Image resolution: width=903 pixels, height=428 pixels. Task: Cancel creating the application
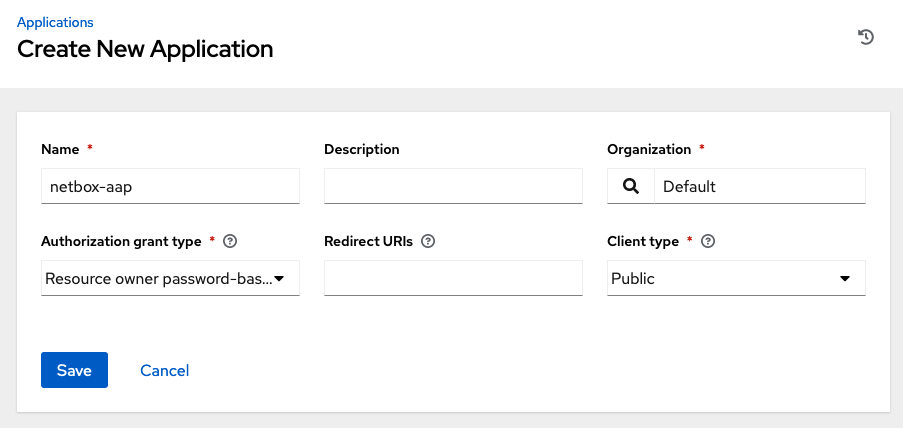coord(165,370)
